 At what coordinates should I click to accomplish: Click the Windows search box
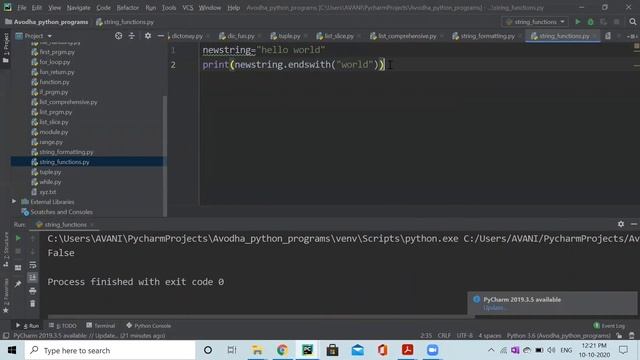tap(110, 350)
